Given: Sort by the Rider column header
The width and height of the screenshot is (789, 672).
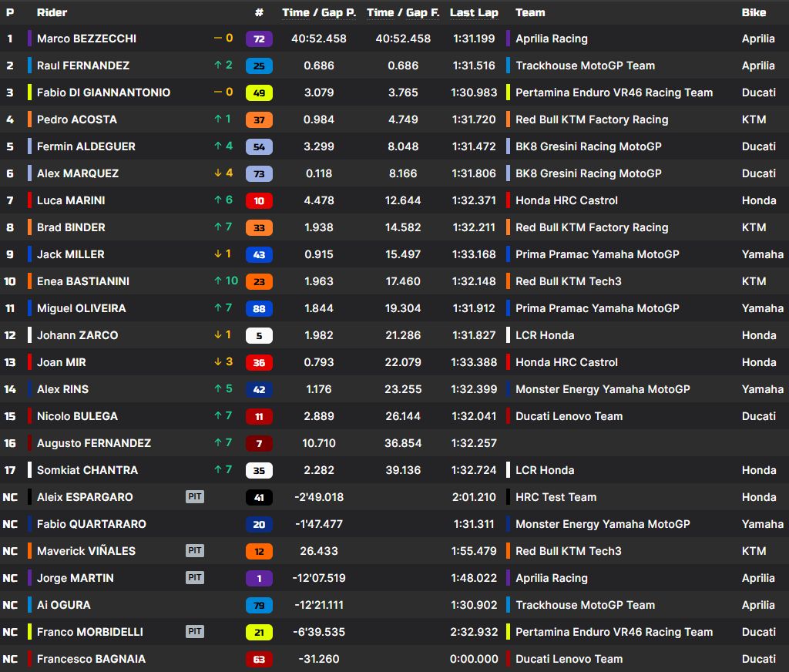Looking at the screenshot, I should 52,12.
